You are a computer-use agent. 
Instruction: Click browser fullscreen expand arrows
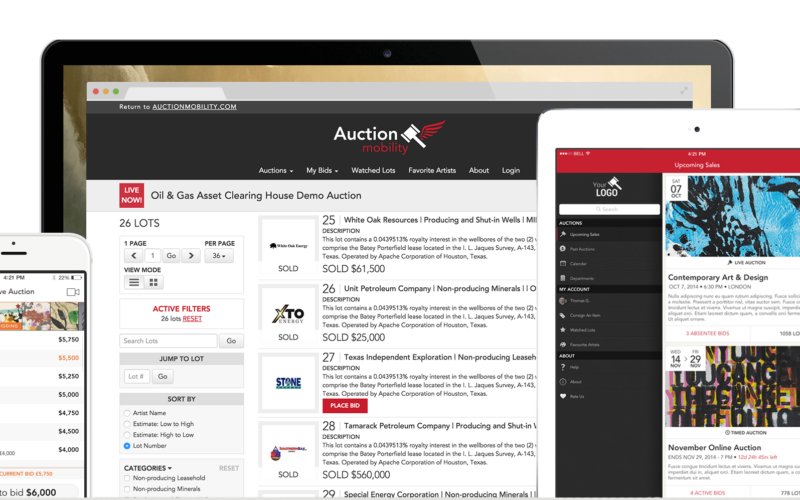pos(684,90)
